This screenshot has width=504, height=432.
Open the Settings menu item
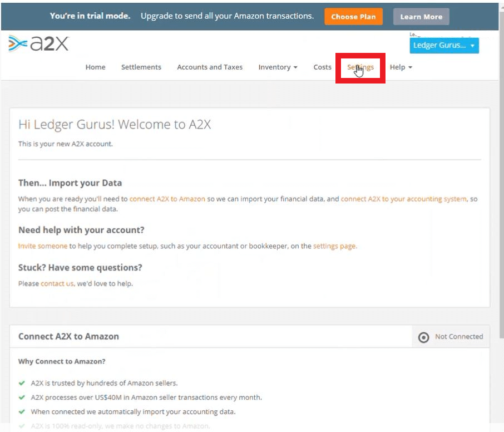360,67
